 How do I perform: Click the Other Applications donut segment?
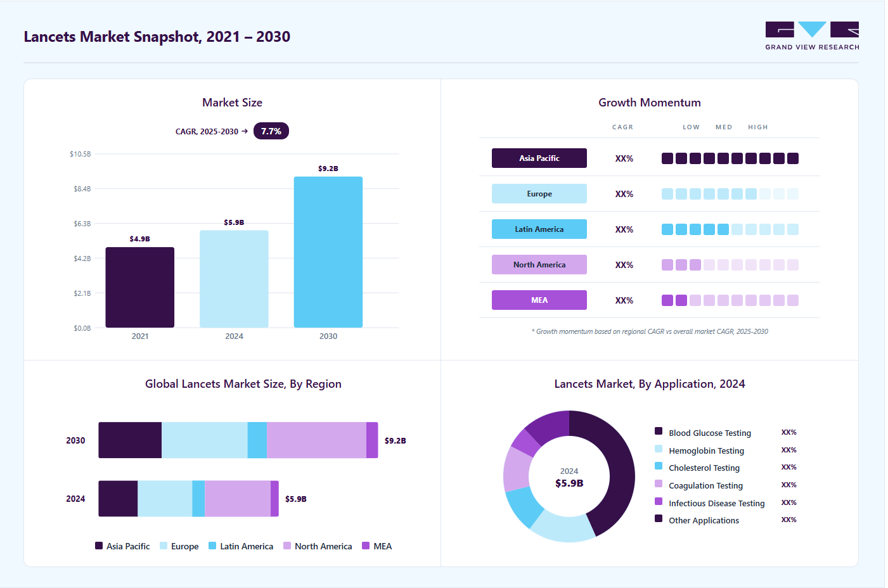point(550,426)
